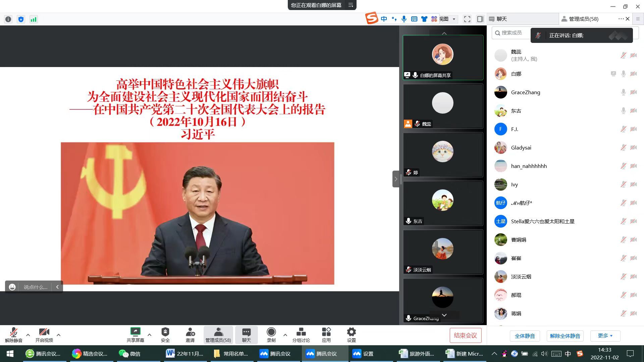Screen dimensions: 644x362
Task: Unmute yourself with 解除静音 microphone
Action: click(x=13, y=332)
